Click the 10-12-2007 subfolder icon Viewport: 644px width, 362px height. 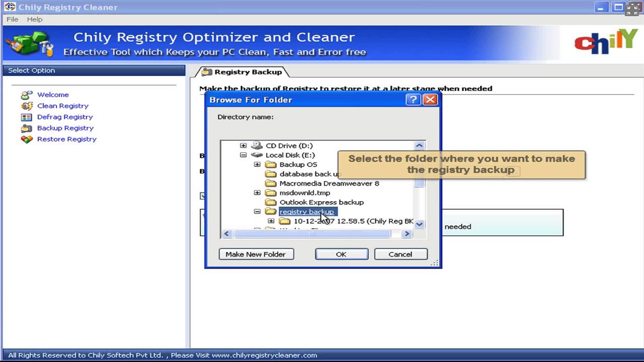285,221
